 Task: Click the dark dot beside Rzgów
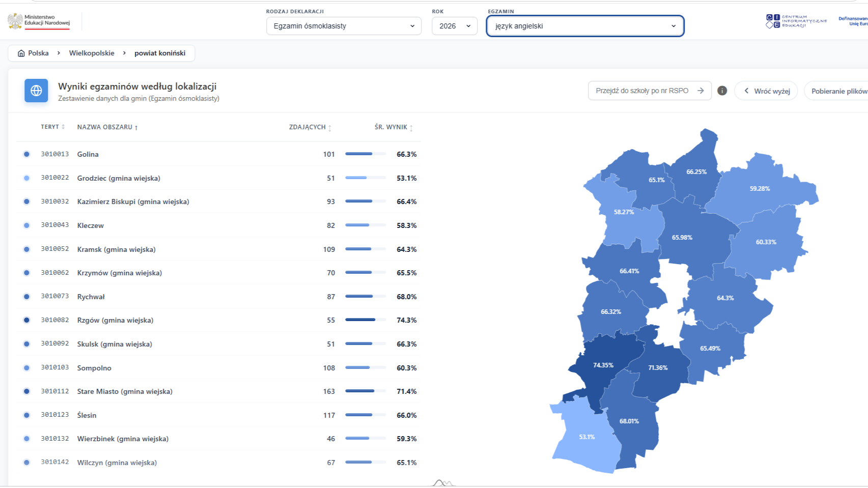26,320
